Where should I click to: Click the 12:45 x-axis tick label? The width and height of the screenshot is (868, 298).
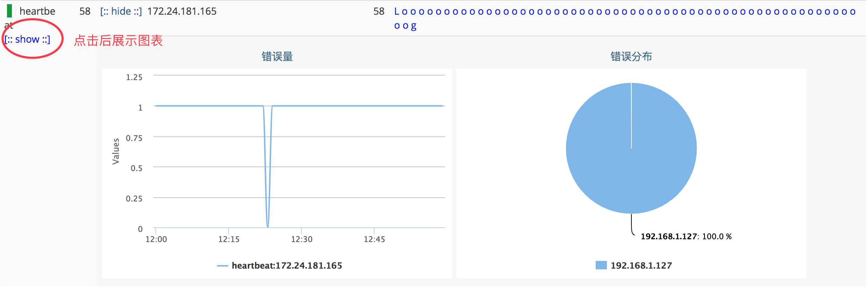(x=374, y=239)
